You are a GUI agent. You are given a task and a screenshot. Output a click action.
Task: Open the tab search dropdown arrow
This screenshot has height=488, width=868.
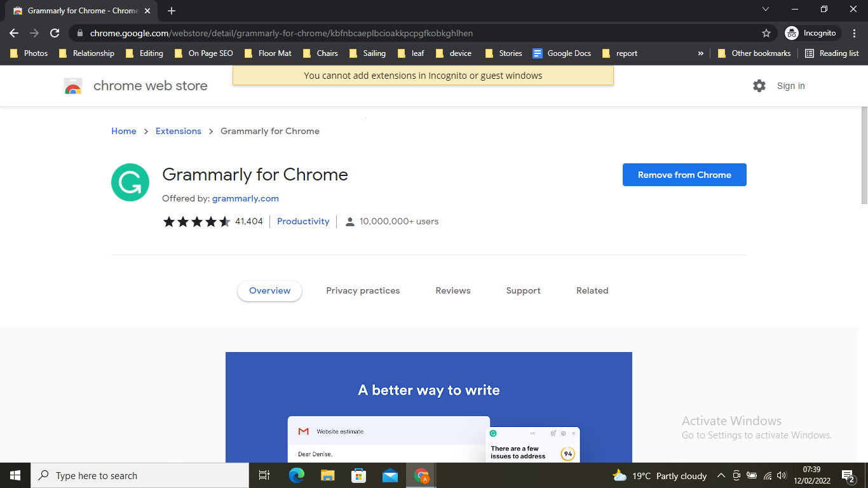766,9
